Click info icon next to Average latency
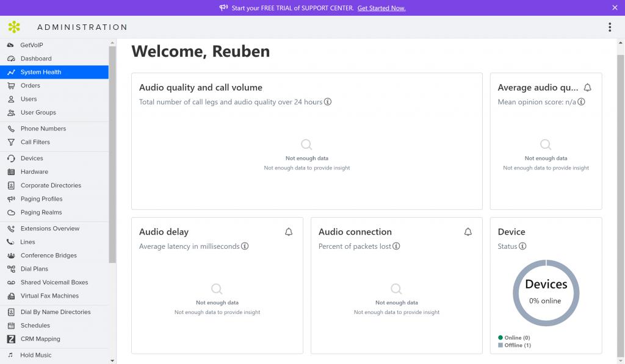Viewport: 625px width, 364px height. (245, 246)
